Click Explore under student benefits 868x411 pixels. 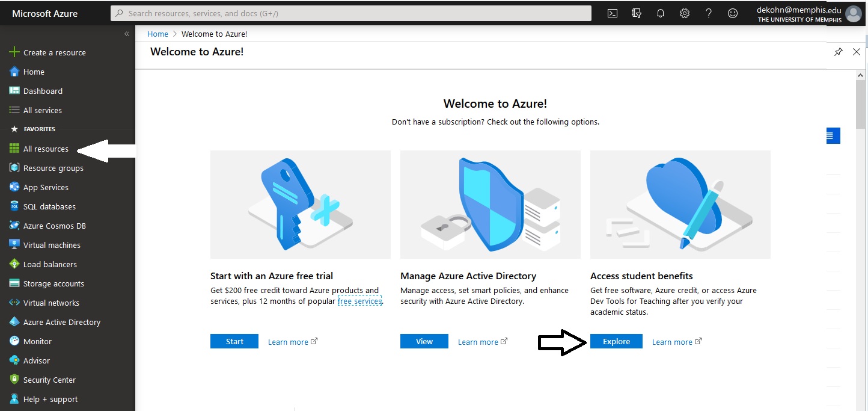[616, 341]
